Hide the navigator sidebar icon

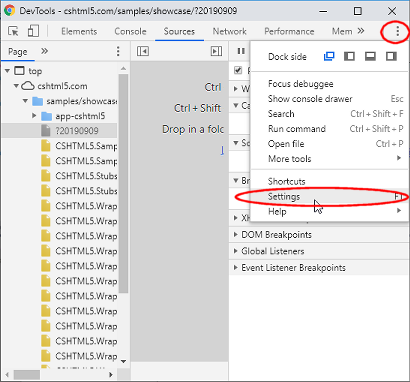click(x=143, y=51)
